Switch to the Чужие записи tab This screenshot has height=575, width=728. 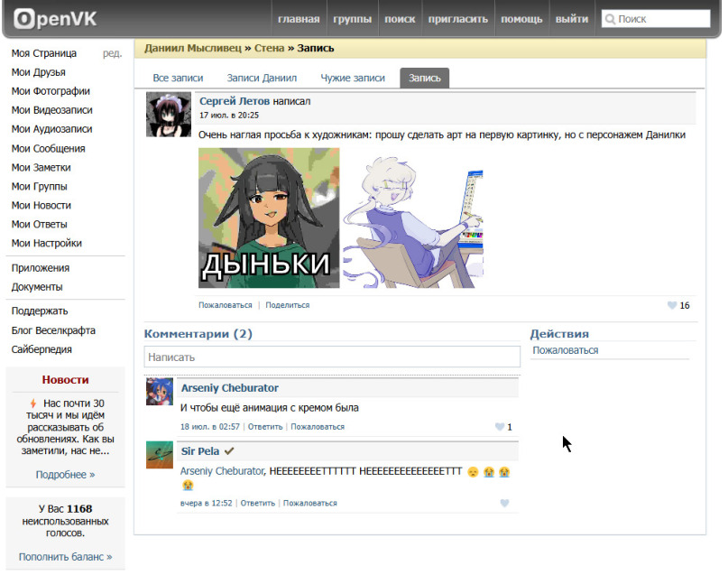click(x=353, y=78)
